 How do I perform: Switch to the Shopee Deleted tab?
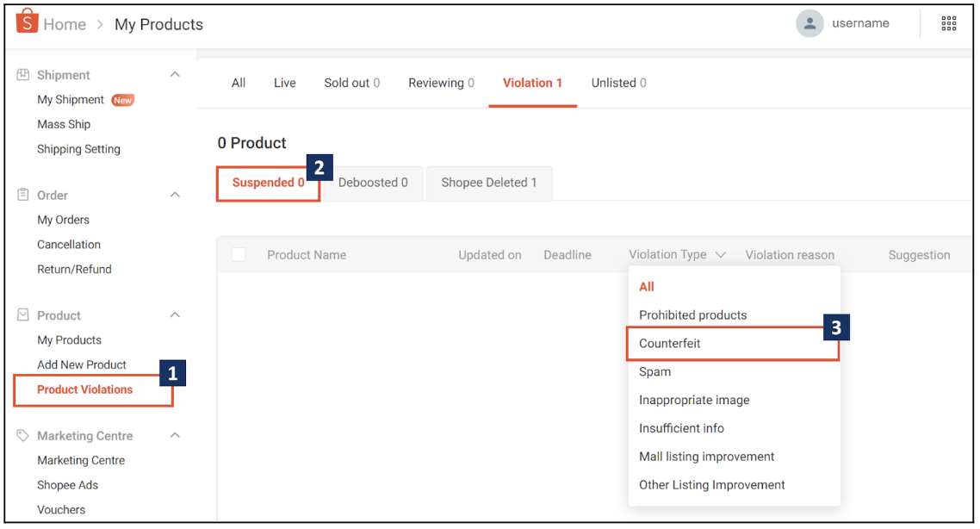488,183
